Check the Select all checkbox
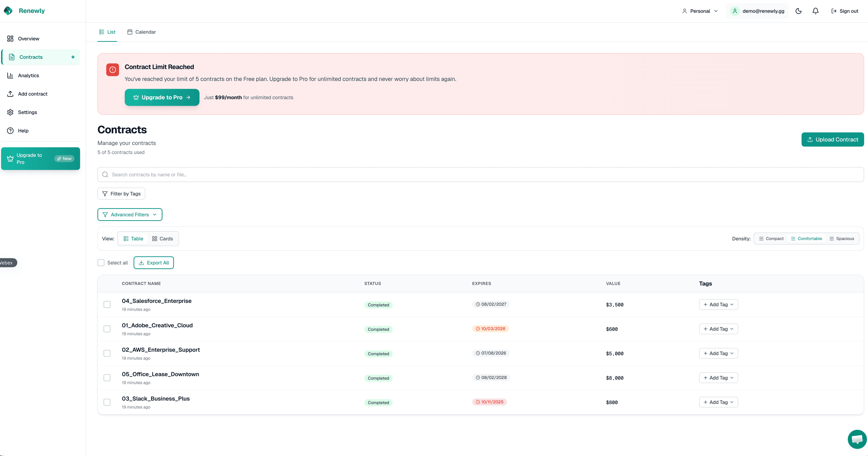Screen dimensions: 868x456 point(101,263)
